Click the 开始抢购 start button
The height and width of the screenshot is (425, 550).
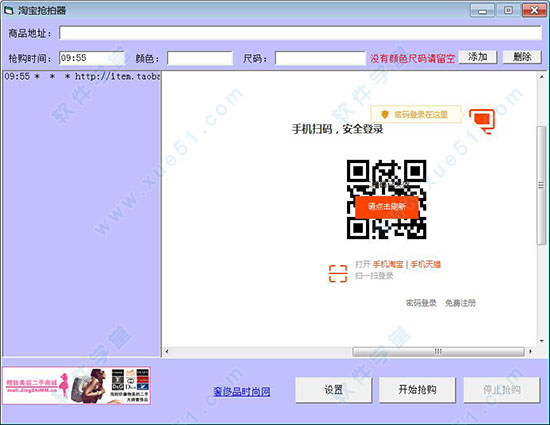[x=417, y=390]
